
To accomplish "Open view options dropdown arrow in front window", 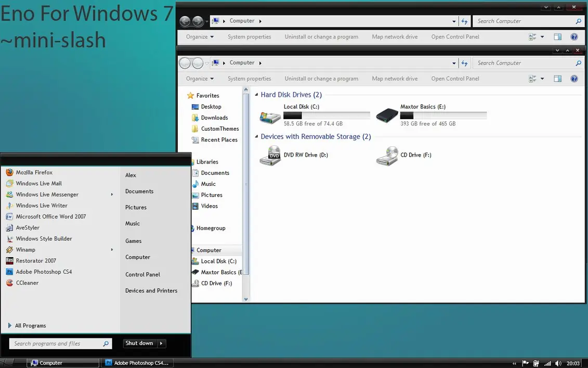I will [x=542, y=79].
